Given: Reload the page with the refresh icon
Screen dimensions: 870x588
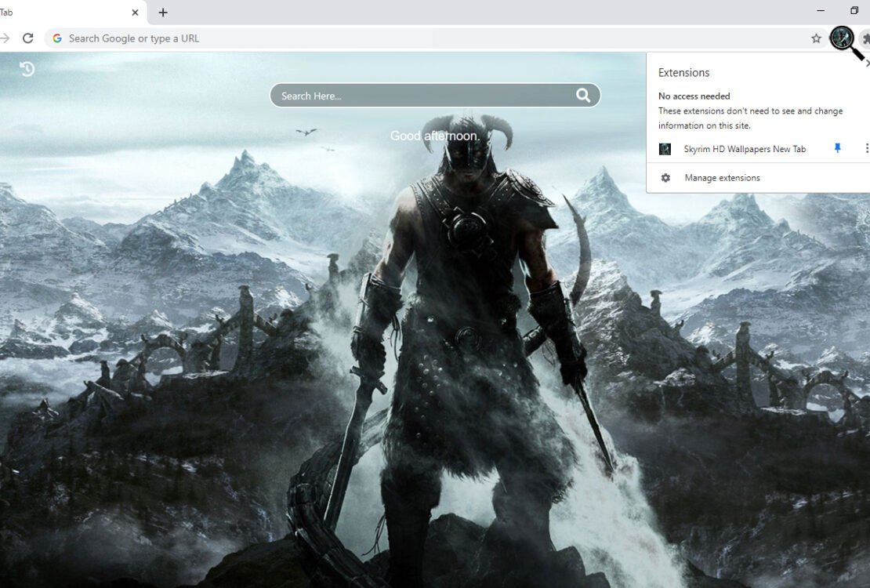Looking at the screenshot, I should click(x=27, y=38).
